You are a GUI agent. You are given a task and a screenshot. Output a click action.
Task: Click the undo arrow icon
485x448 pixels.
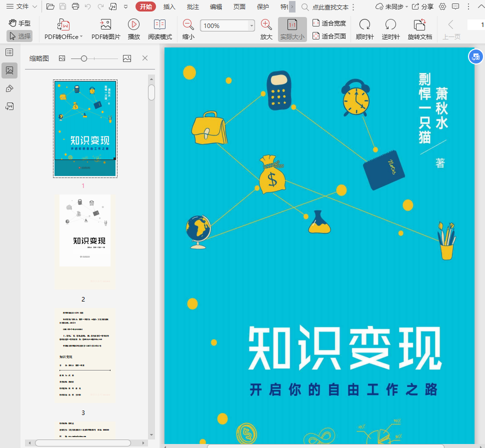click(88, 6)
